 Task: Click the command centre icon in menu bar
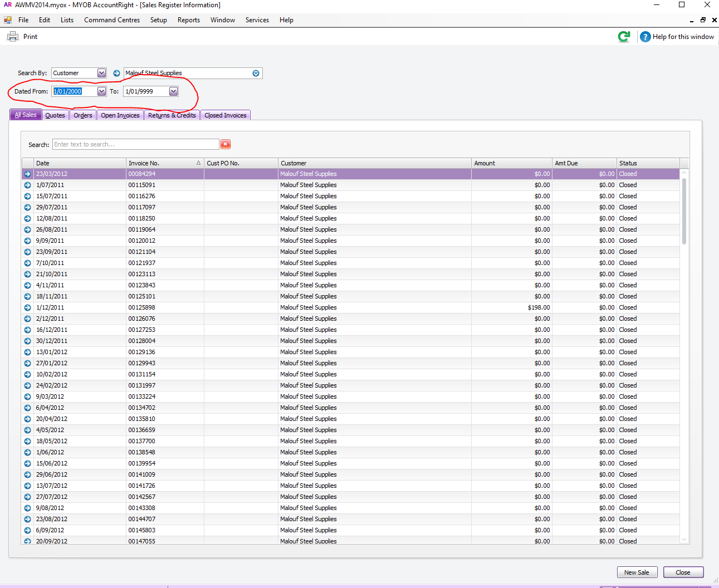8,20
